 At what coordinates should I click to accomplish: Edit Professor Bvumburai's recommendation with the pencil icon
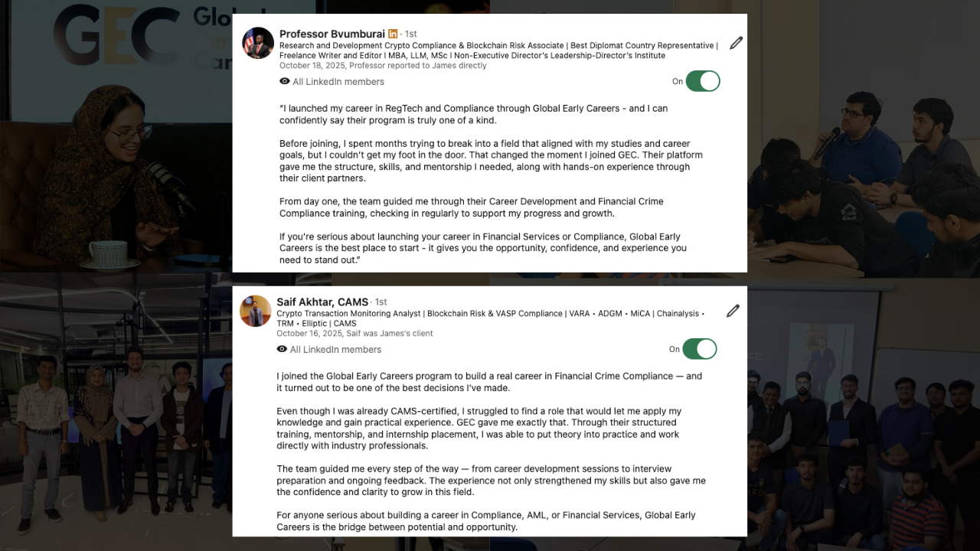(736, 43)
